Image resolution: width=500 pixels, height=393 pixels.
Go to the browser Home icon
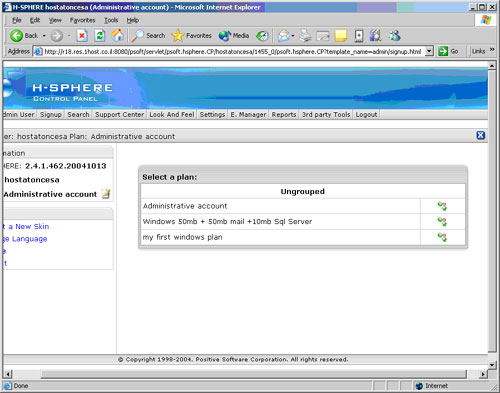coord(117,35)
